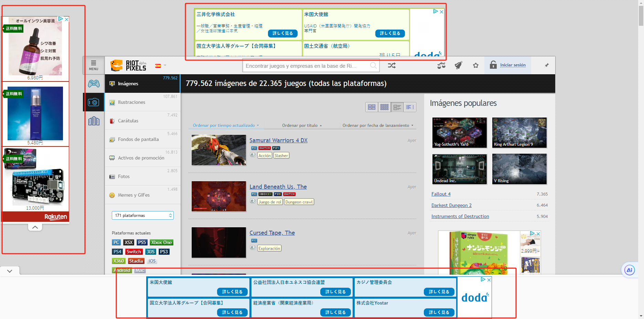Switch to the large tiles view
Image resolution: width=644 pixels, height=319 pixels.
coord(372,107)
